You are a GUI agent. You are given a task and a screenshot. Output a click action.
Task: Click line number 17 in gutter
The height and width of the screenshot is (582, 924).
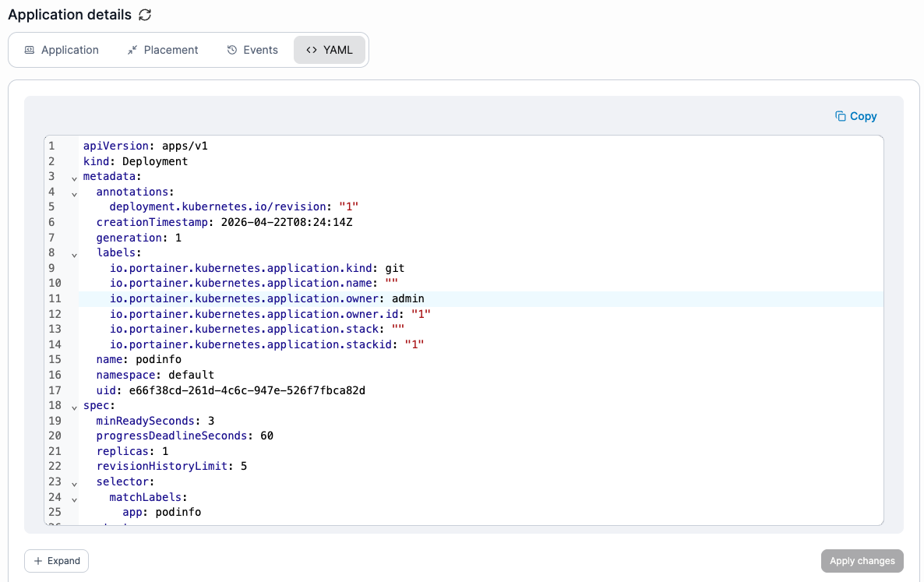click(55, 390)
